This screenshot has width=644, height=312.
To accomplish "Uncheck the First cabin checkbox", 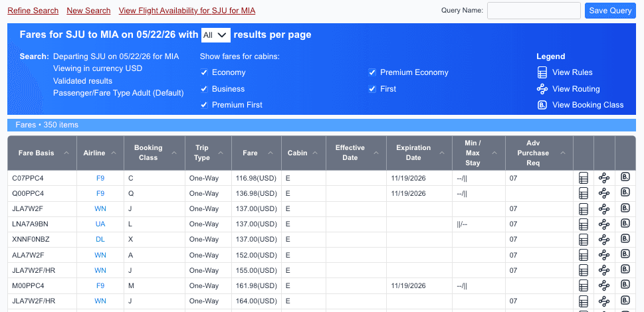I will [x=372, y=89].
